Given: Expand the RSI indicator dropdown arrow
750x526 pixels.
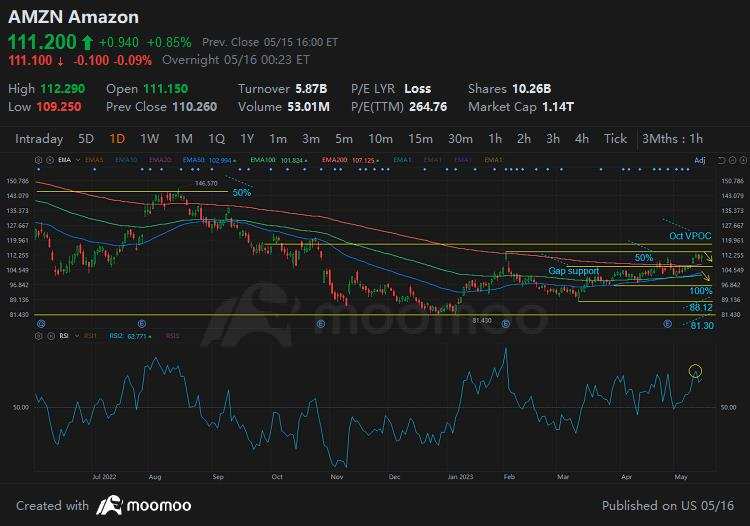Looking at the screenshot, I should pos(77,336).
